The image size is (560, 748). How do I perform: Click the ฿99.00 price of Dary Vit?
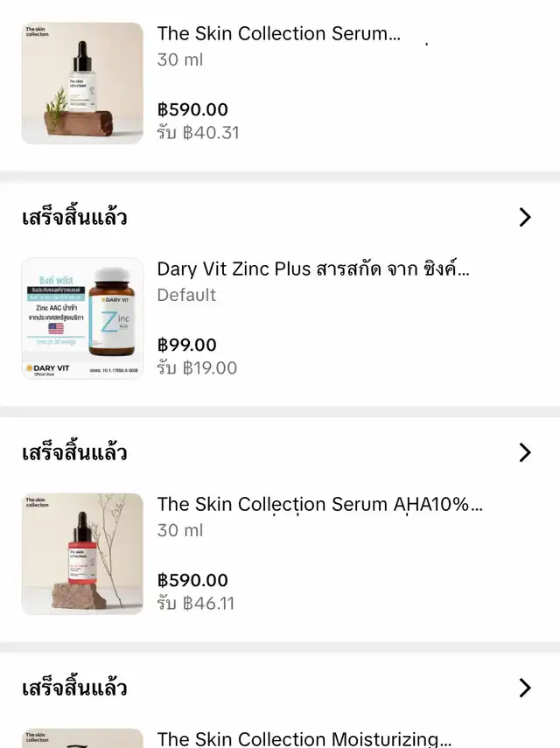pos(187,345)
